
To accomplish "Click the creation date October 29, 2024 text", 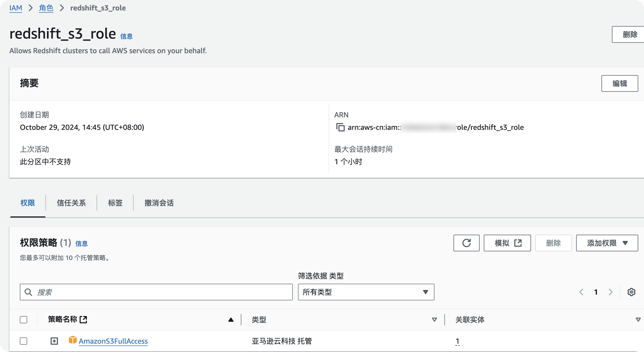I will coord(82,127).
